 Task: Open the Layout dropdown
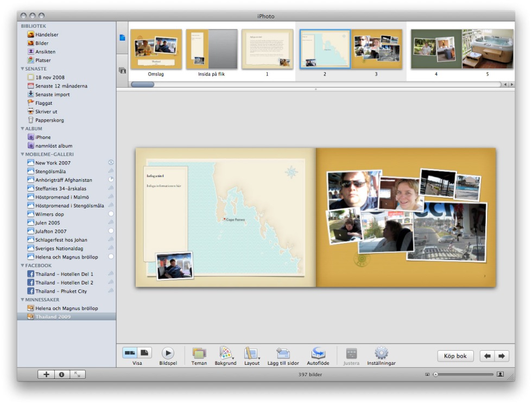(251, 353)
